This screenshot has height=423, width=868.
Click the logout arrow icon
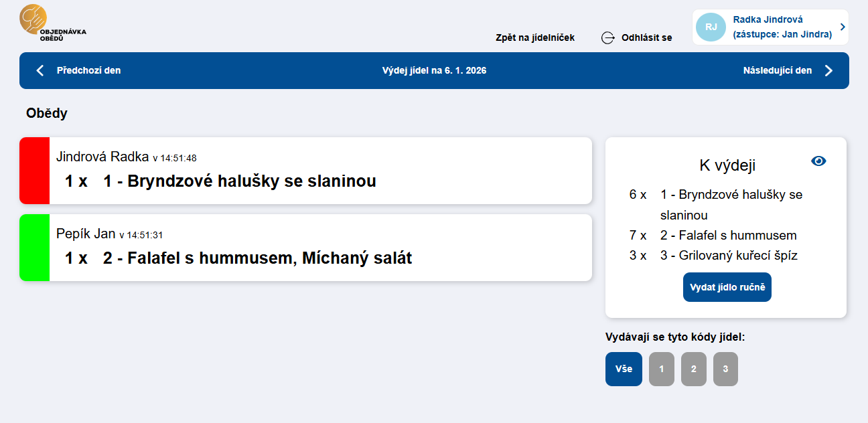tap(607, 37)
